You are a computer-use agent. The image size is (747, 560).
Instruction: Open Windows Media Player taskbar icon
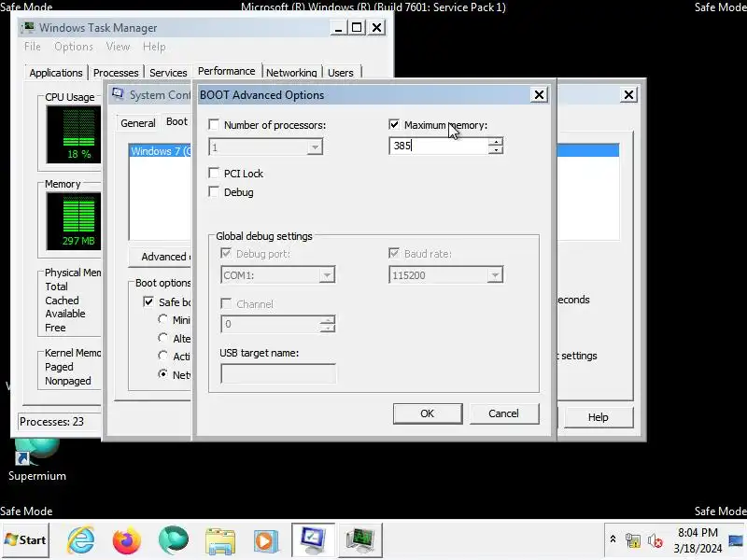pos(265,541)
